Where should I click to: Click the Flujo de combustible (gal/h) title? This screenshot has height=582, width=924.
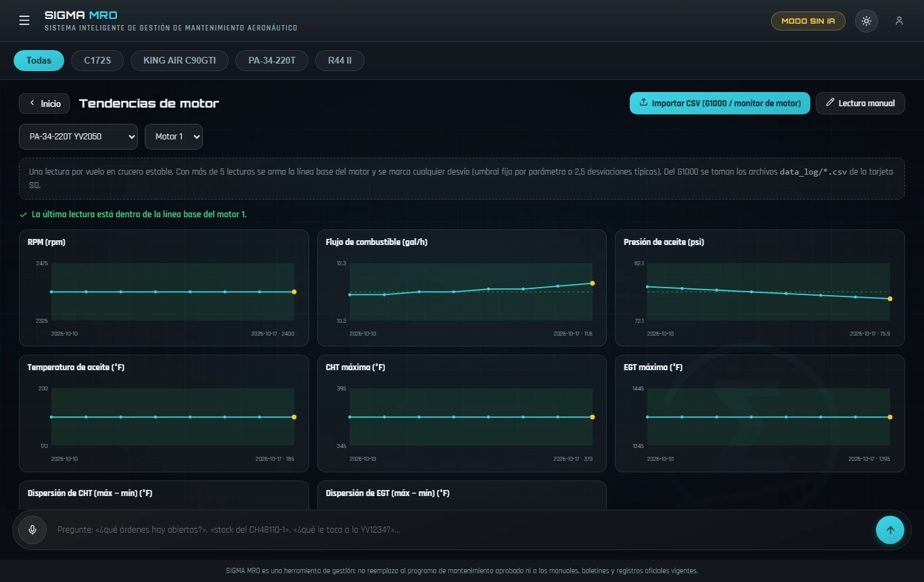point(377,242)
